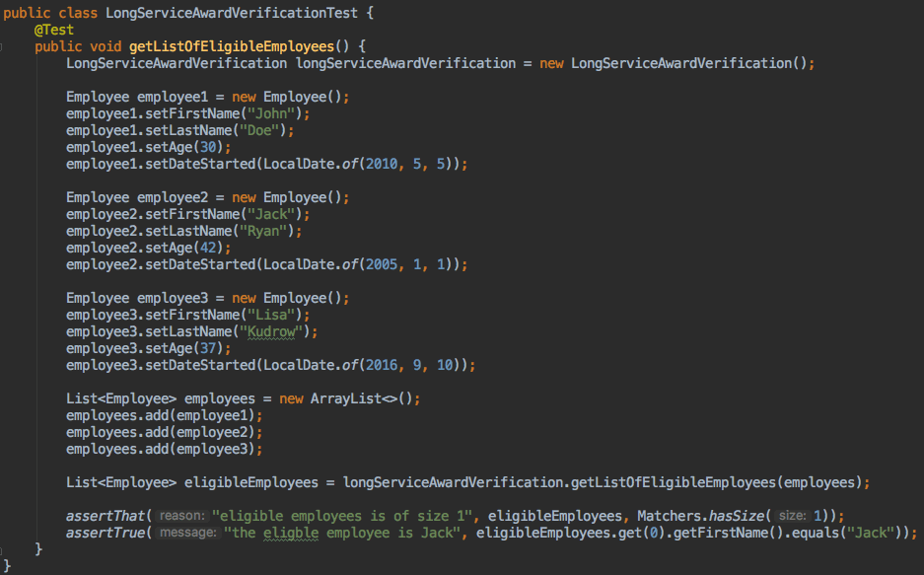Viewport: 924px width, 575px height.
Task: Click the employees.add(employee3) line
Action: (165, 450)
